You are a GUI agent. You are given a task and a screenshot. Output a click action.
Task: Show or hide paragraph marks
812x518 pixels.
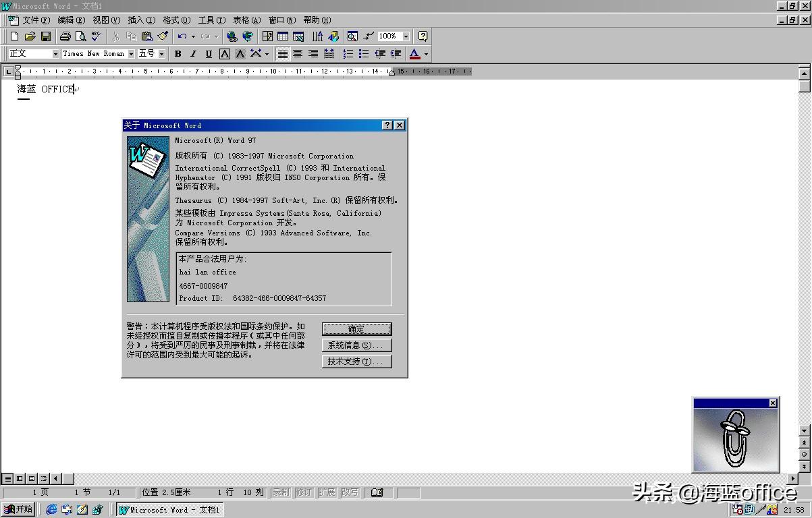368,36
